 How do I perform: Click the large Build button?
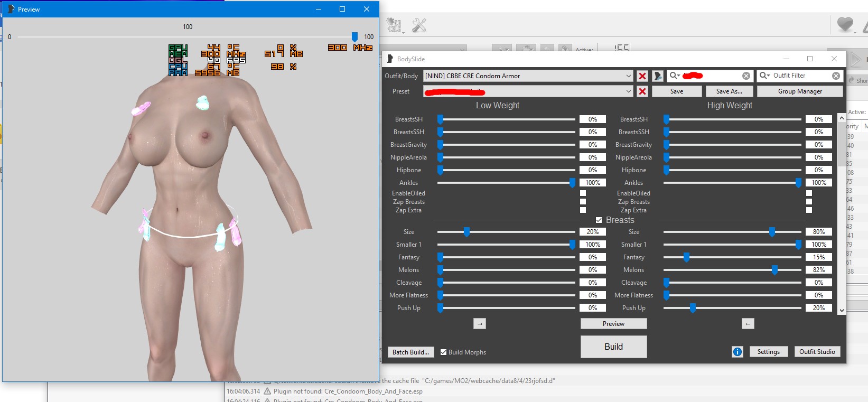[x=614, y=347]
